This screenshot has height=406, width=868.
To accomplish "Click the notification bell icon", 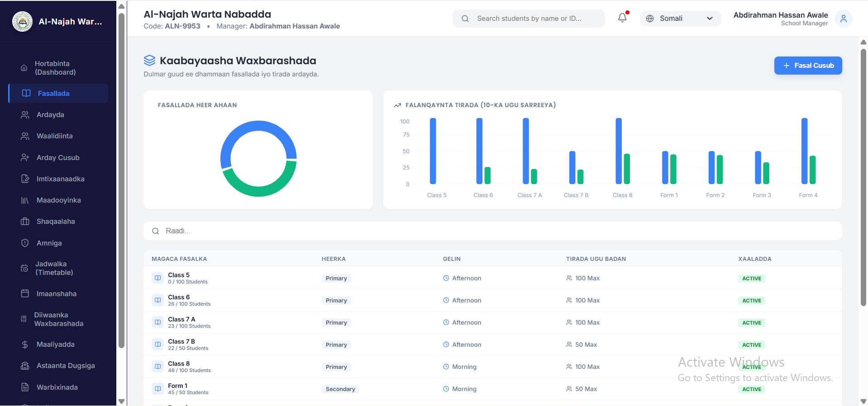I will 622,18.
